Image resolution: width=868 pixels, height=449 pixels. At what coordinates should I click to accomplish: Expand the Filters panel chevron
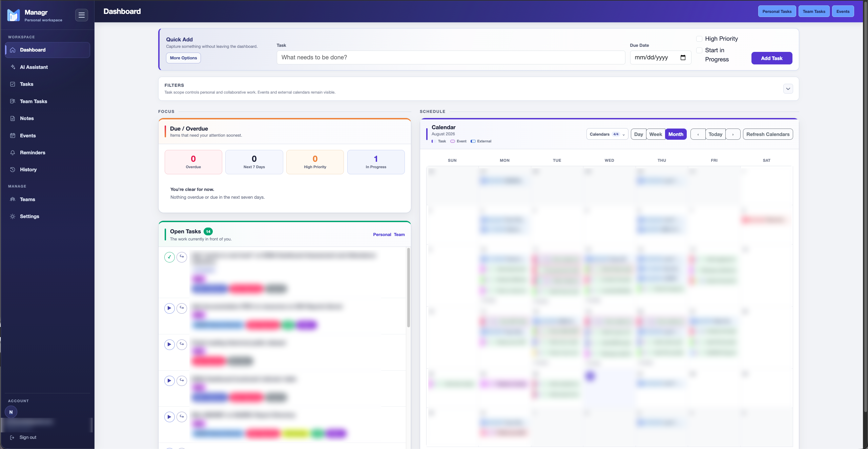point(788,89)
